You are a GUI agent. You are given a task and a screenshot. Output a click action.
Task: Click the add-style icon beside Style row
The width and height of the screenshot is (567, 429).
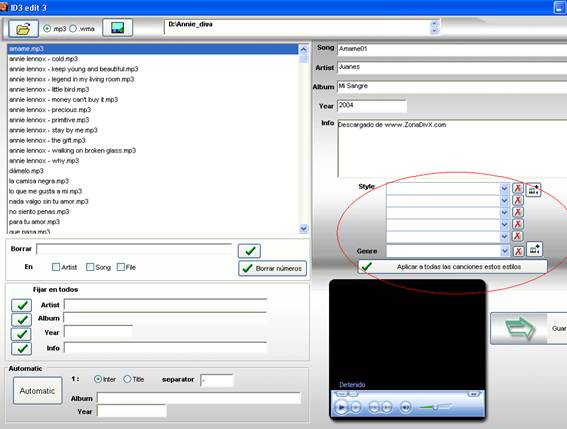coord(533,190)
